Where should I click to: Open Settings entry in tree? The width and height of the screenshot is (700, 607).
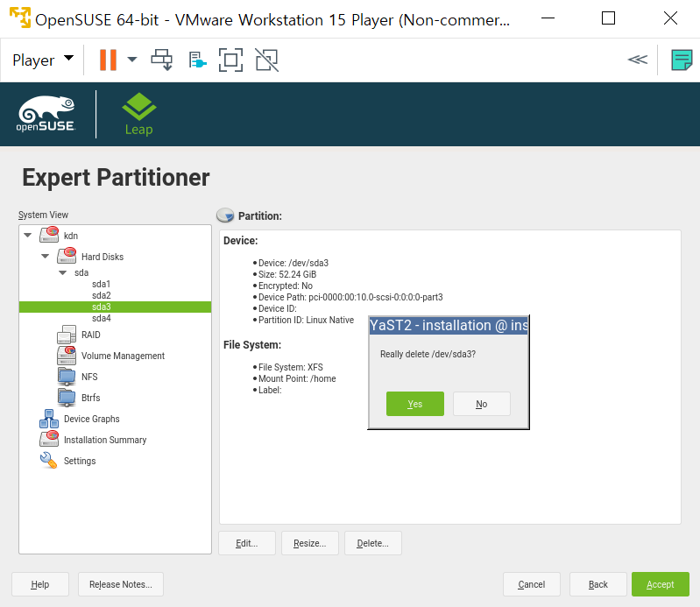point(80,461)
